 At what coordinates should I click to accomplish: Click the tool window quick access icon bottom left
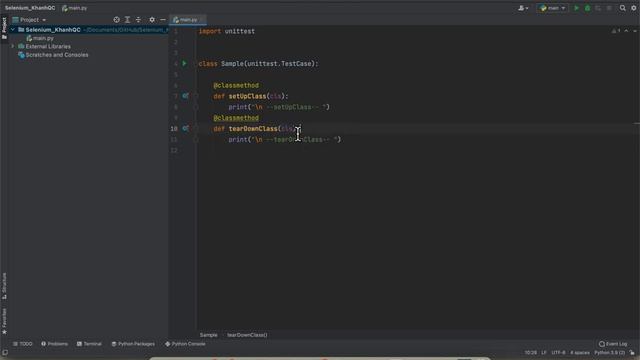pyautogui.click(x=4, y=353)
